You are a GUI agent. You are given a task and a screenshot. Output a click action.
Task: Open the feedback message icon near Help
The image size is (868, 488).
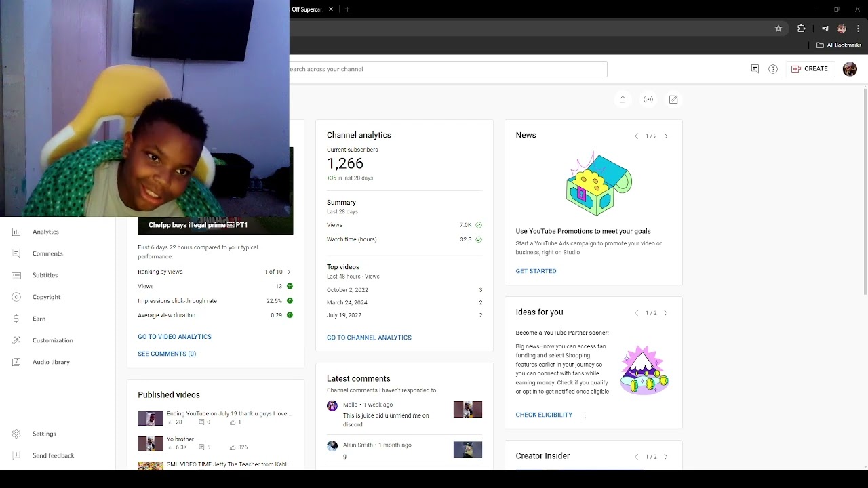tap(755, 69)
